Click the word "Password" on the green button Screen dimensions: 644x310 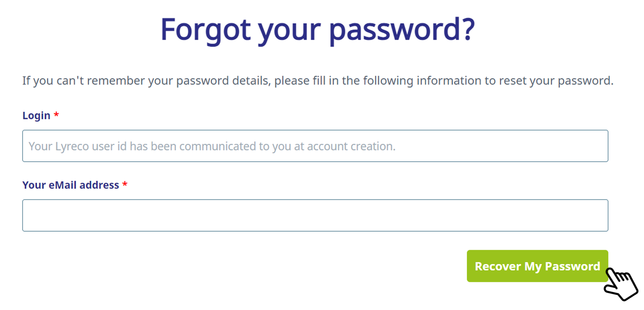[572, 266]
